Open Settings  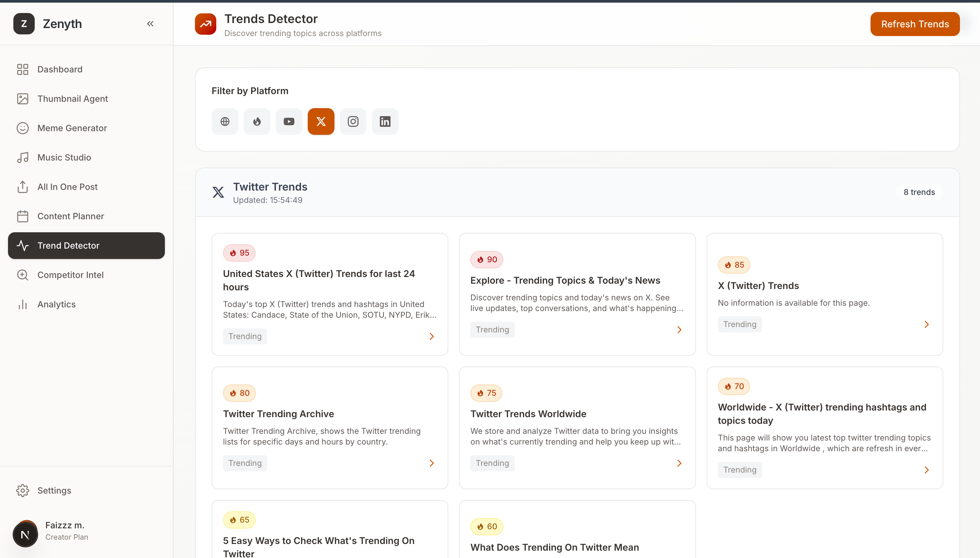pyautogui.click(x=86, y=491)
